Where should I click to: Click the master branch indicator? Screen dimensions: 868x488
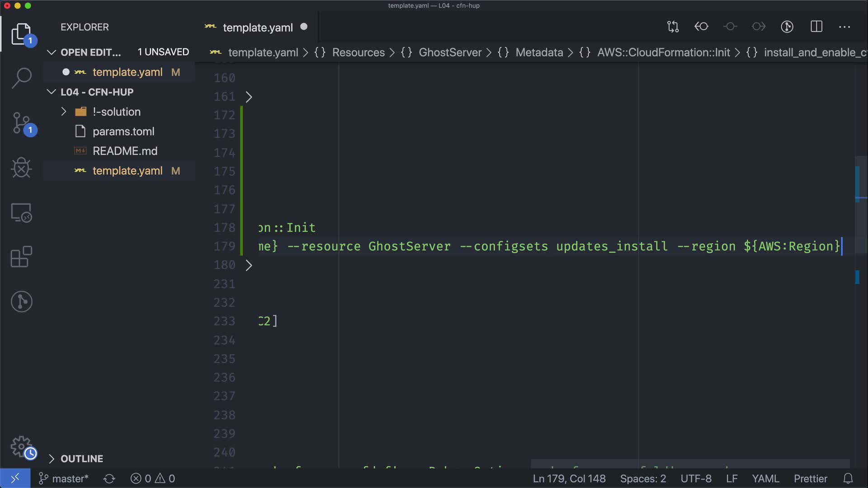(64, 479)
